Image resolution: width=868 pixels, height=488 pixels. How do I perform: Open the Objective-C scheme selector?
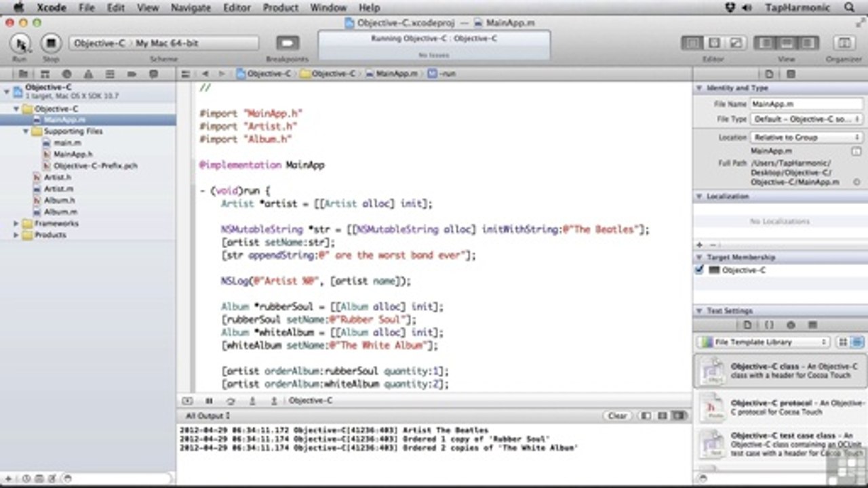click(x=100, y=43)
